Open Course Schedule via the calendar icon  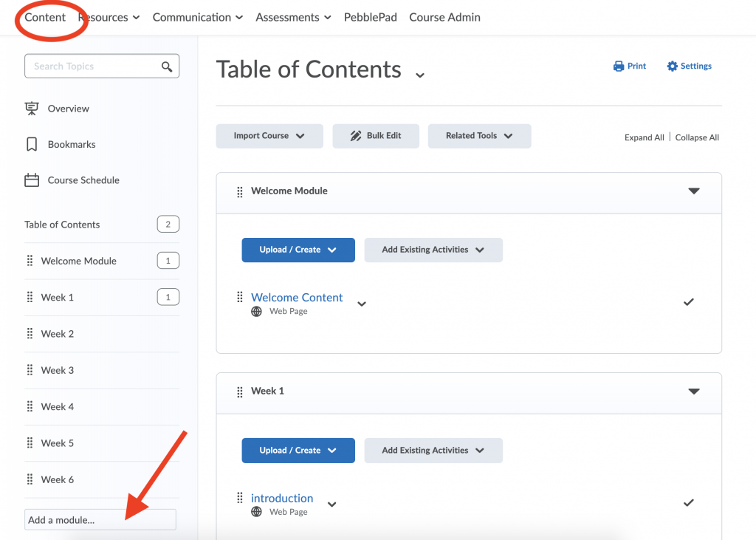pos(31,180)
